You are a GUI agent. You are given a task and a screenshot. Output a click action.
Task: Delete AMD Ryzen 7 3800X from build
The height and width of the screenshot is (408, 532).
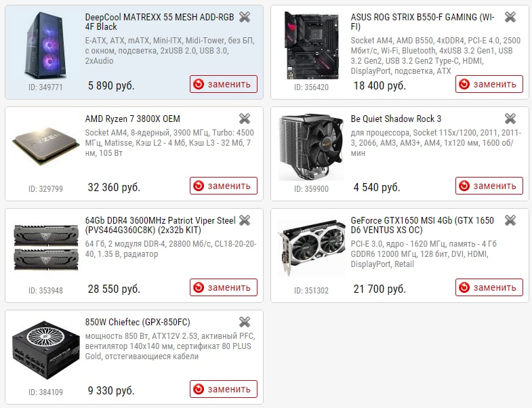pyautogui.click(x=244, y=119)
